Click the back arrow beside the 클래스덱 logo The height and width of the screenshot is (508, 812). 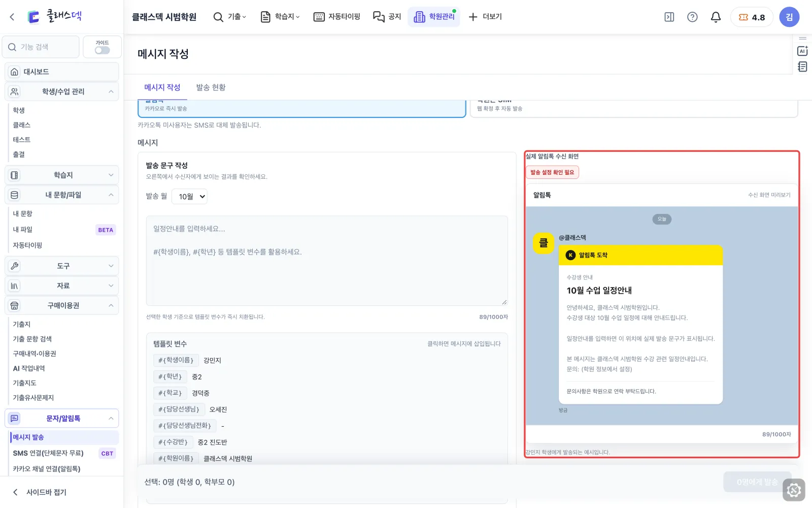pos(12,17)
